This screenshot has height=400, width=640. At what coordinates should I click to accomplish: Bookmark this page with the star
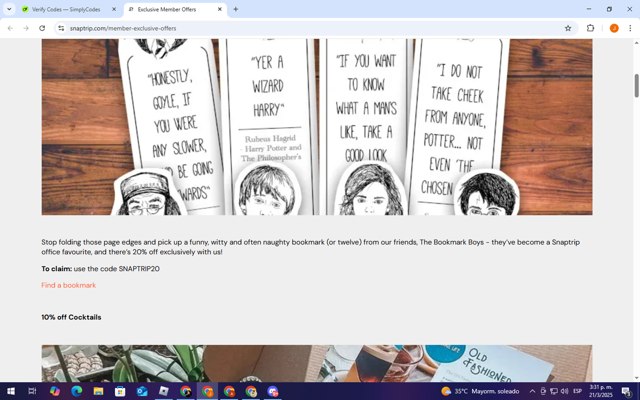point(568,28)
